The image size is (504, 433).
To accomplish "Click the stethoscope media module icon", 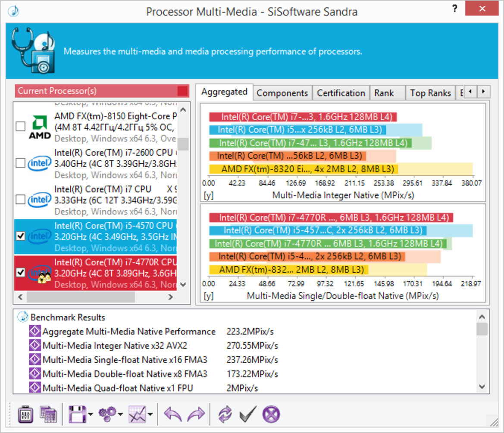I will pos(33,50).
